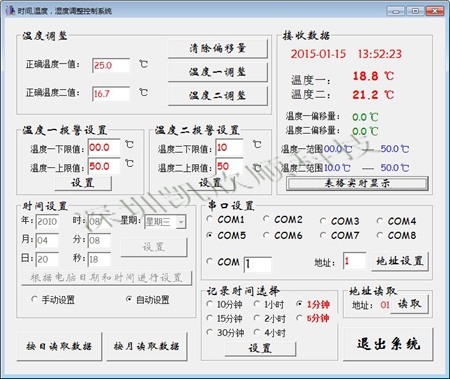The height and width of the screenshot is (379, 450).
Task: Click the 温度二调整 button
Action: click(218, 96)
